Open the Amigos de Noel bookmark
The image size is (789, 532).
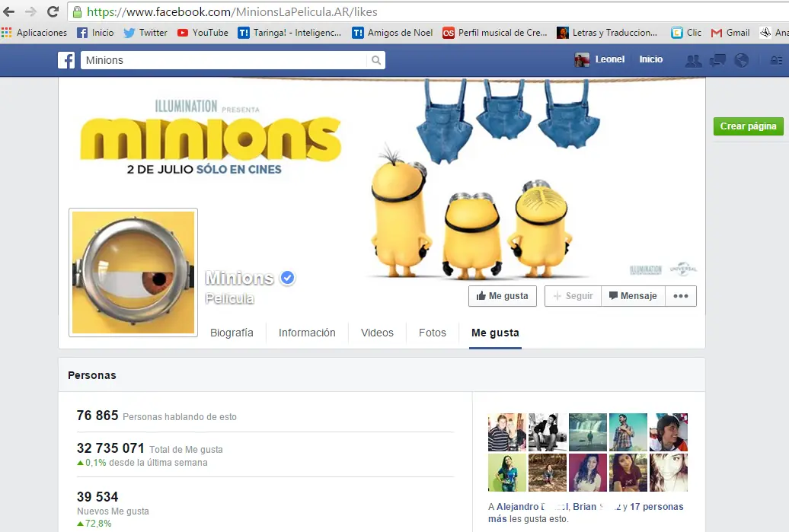[x=392, y=33]
